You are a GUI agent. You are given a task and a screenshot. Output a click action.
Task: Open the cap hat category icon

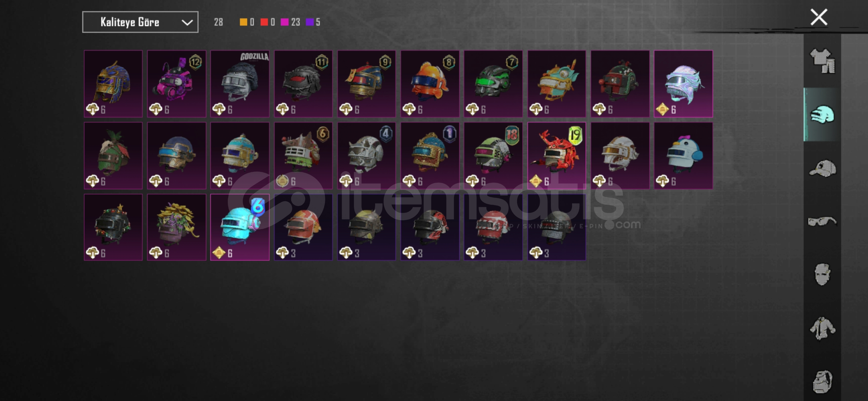822,168
